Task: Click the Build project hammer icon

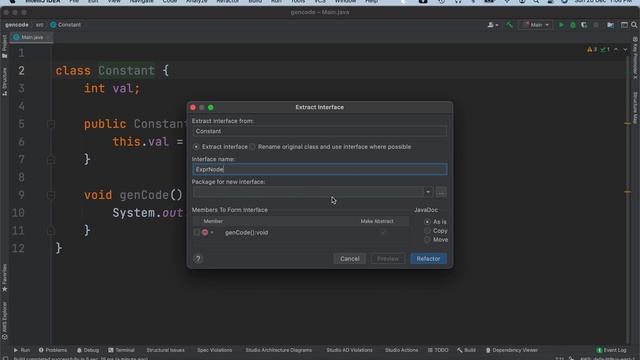Action: [x=509, y=25]
